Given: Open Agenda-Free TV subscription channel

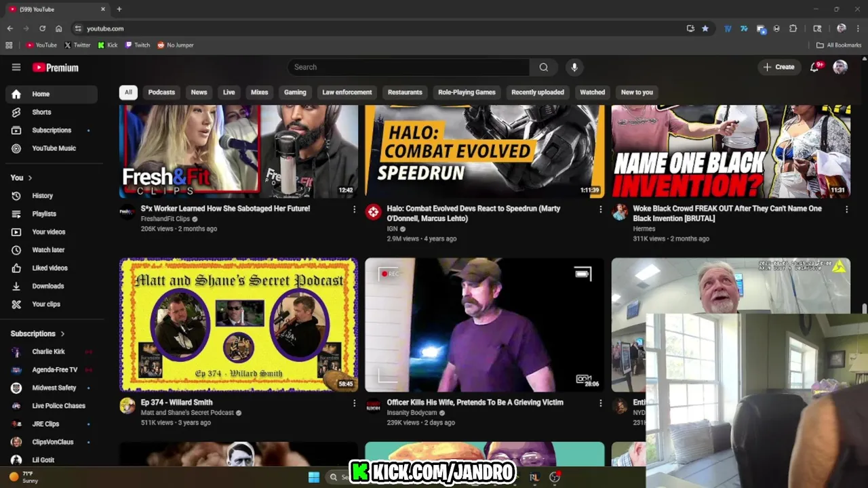Looking at the screenshot, I should [x=52, y=370].
